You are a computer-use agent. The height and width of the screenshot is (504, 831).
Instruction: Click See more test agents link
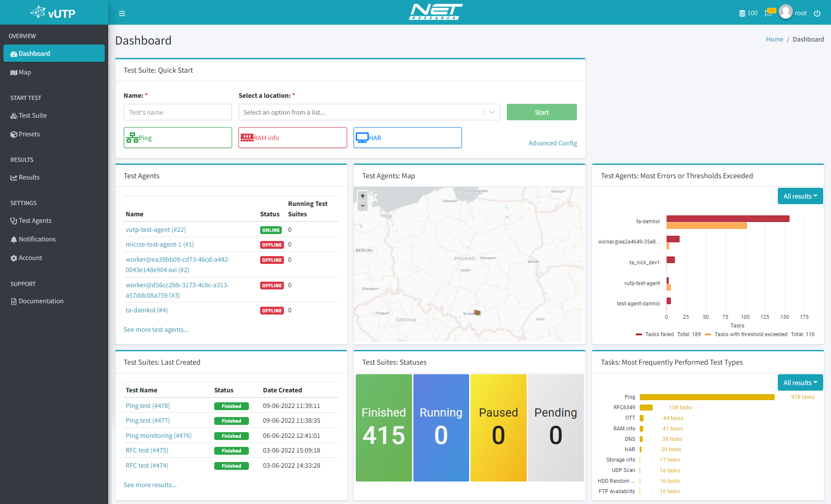point(157,328)
